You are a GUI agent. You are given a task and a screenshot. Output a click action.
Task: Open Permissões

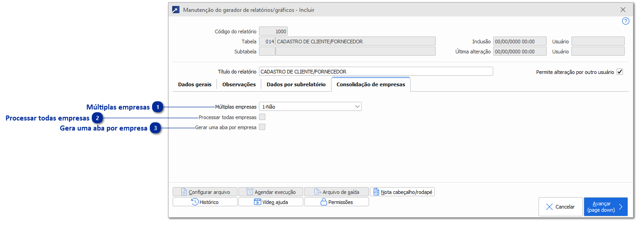337,202
